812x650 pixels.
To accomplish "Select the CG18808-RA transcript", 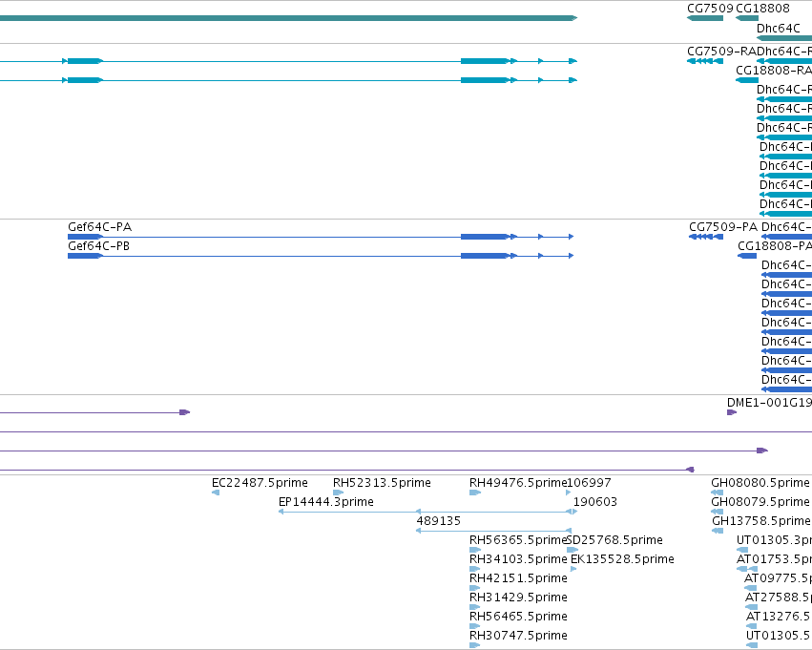I will [747, 80].
